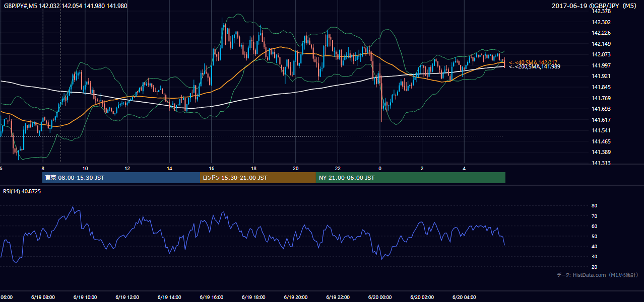Click the 6/19 08:00 time label

(43, 297)
